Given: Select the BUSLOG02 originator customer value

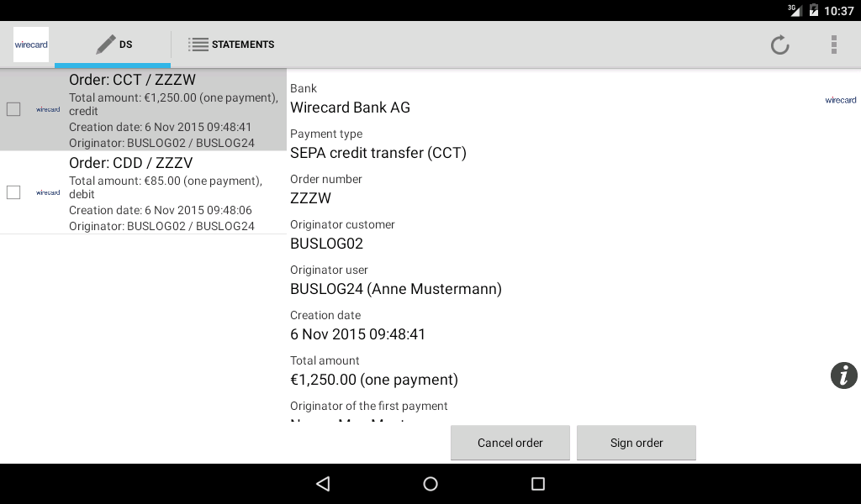Looking at the screenshot, I should (327, 244).
